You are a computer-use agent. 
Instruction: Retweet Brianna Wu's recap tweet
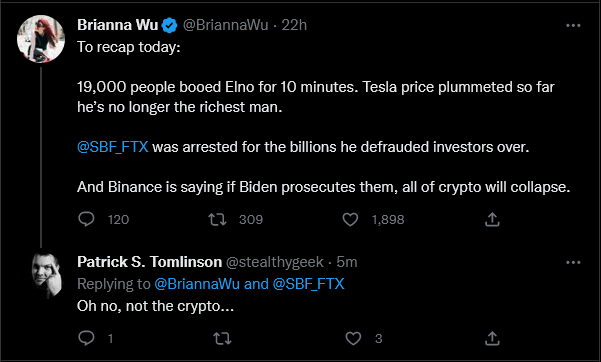click(x=217, y=219)
